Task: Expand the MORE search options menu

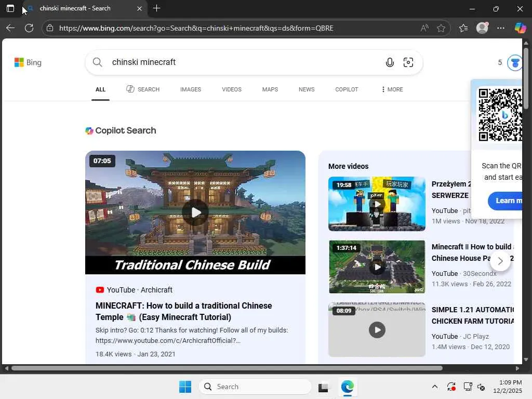Action: 392,89
